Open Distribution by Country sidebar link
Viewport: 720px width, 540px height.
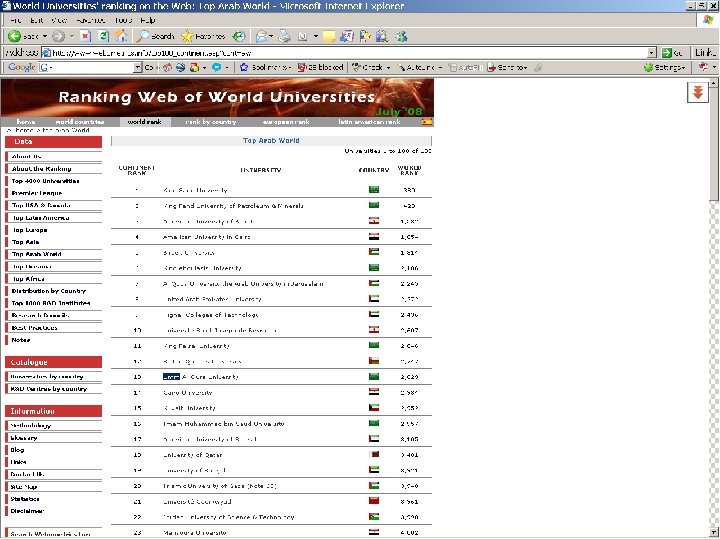click(x=49, y=291)
